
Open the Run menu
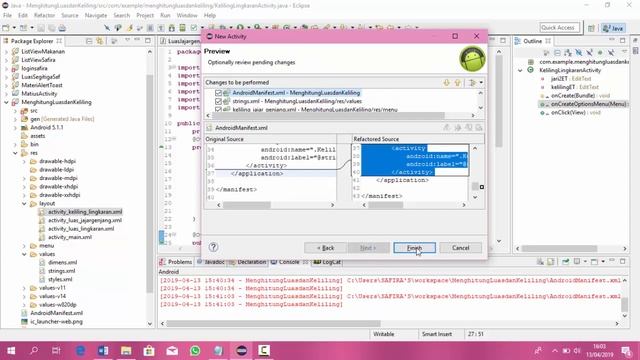165,15
